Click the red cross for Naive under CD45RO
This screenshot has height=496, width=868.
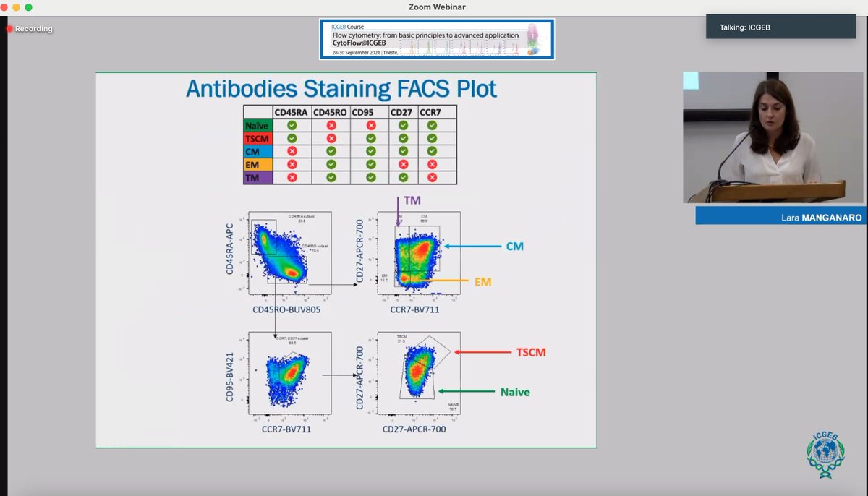[331, 125]
